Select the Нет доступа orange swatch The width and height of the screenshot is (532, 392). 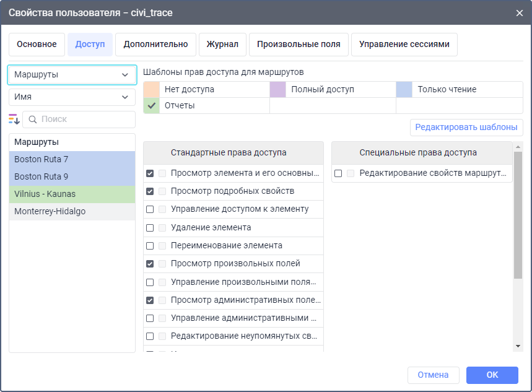[x=151, y=90]
